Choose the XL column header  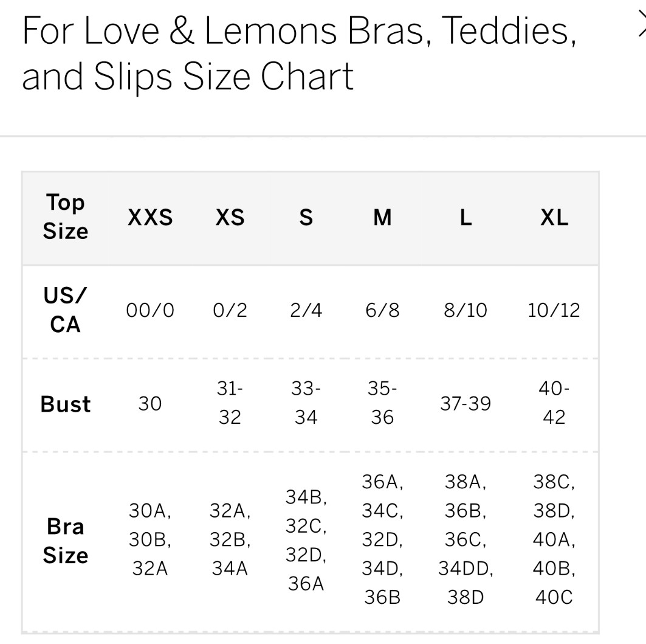554,218
